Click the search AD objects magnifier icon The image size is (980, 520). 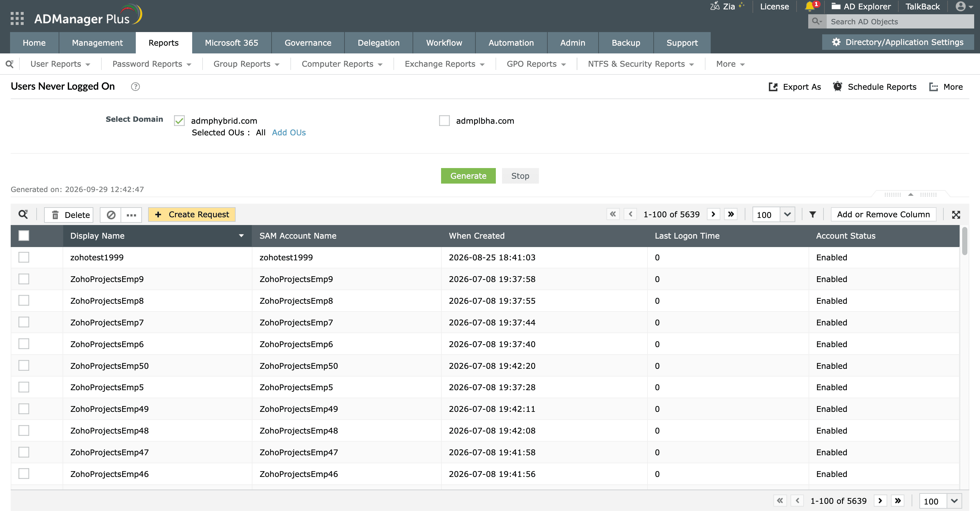click(x=816, y=22)
